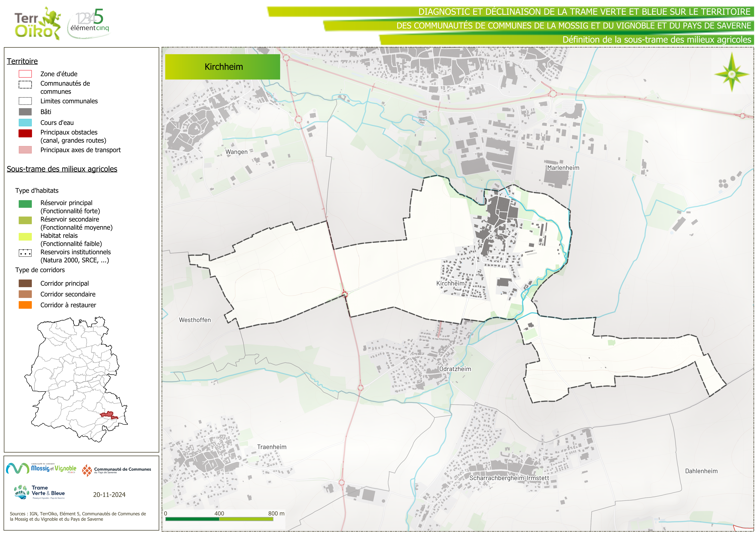Click the élémentcinq logo
Viewport: 756px width, 534px height.
point(89,23)
